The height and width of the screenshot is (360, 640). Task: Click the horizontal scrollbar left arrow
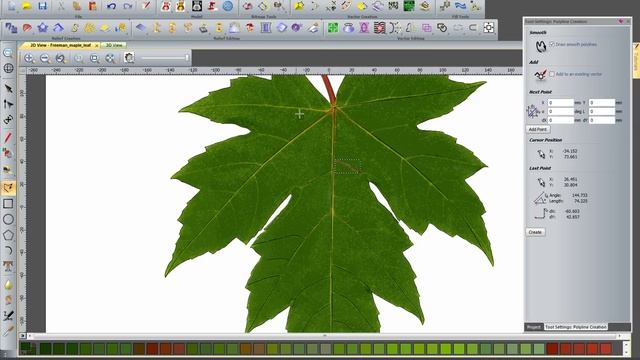point(30,336)
